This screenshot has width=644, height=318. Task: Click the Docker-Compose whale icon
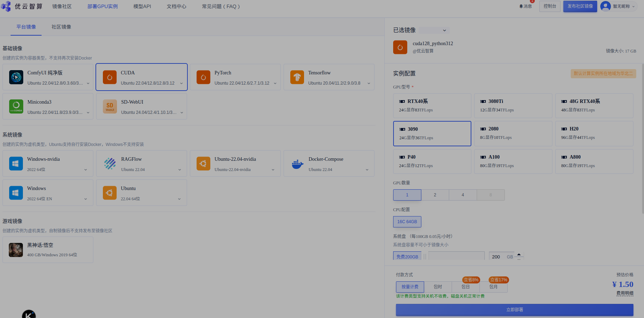tap(297, 164)
